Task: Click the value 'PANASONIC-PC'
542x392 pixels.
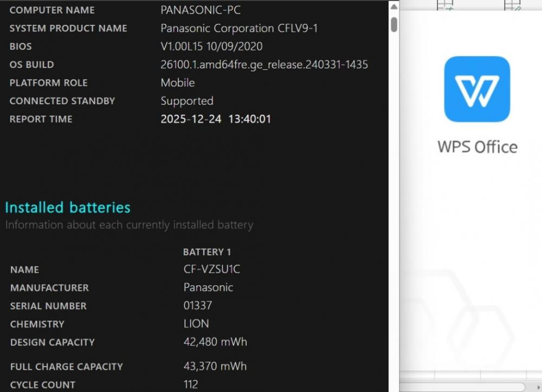Action: pyautogui.click(x=201, y=10)
